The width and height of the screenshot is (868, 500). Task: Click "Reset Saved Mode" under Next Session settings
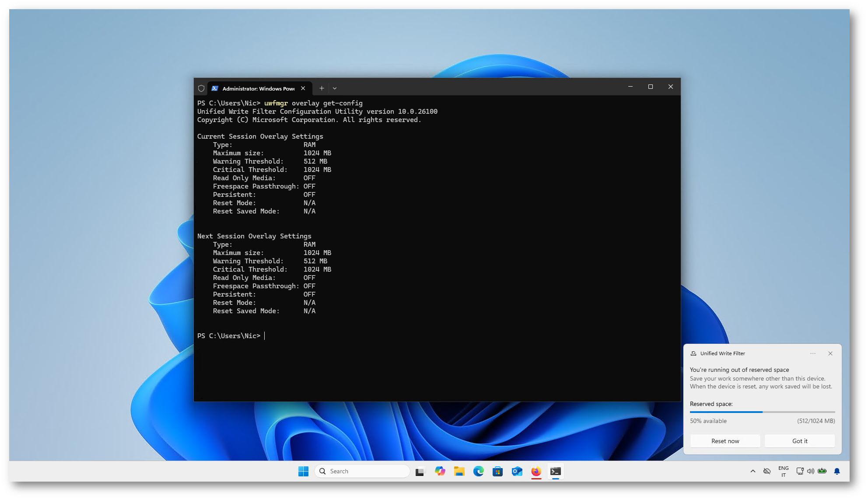coord(246,311)
